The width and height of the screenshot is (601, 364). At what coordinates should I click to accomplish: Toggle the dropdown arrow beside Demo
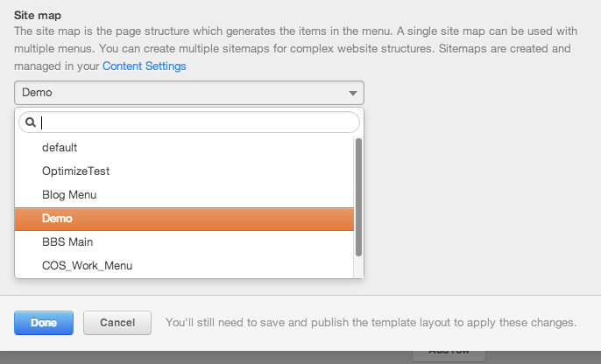coord(353,93)
